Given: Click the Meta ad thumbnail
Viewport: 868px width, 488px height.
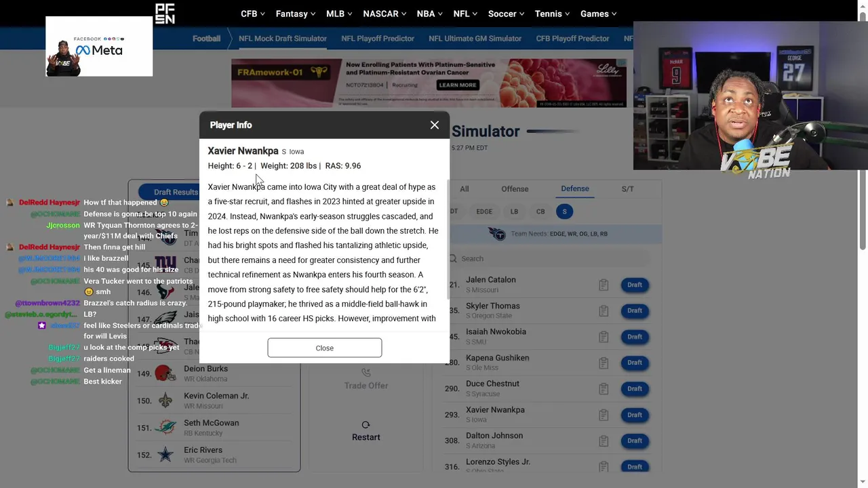Looking at the screenshot, I should point(99,47).
